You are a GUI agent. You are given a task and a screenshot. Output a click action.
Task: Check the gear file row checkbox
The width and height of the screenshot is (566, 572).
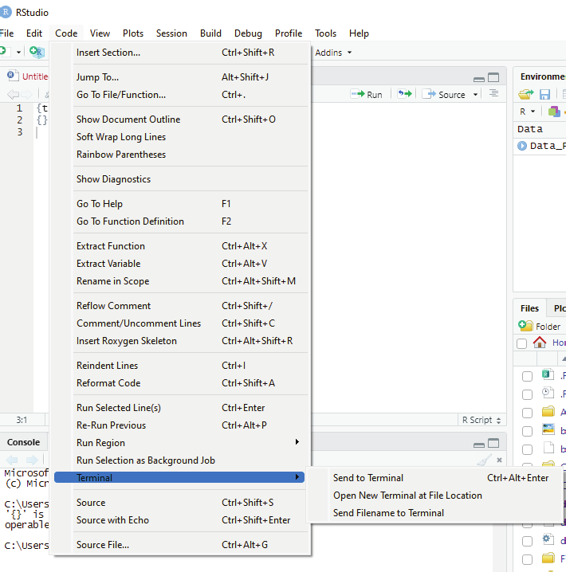tap(527, 541)
